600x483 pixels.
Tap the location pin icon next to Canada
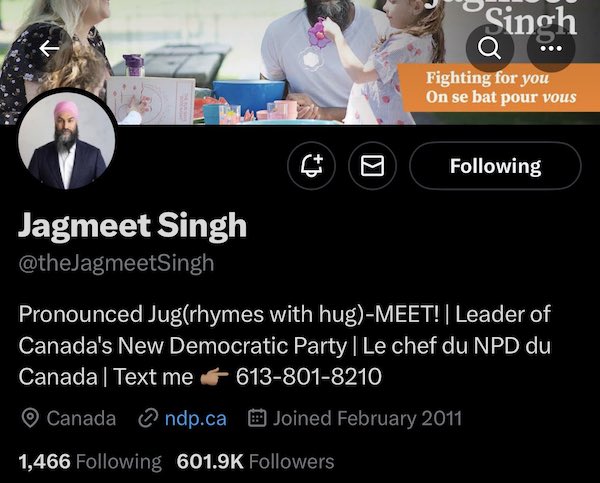(30, 418)
